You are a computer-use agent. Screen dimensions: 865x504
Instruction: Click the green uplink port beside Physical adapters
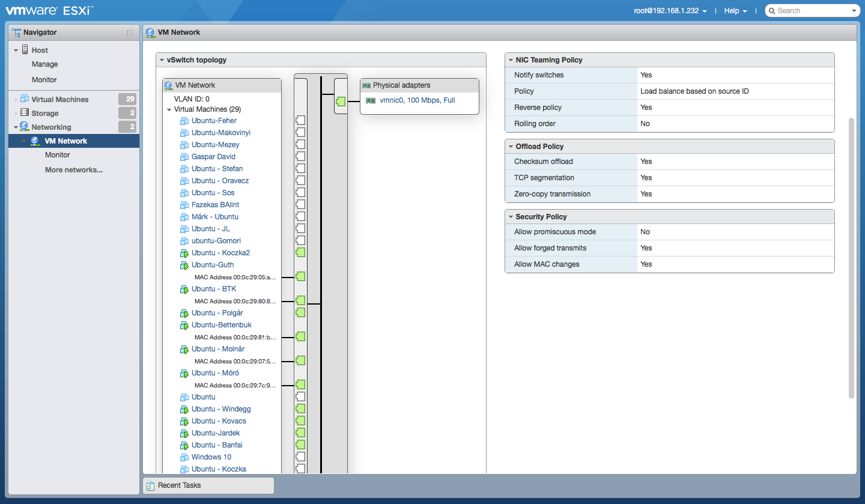(x=341, y=102)
